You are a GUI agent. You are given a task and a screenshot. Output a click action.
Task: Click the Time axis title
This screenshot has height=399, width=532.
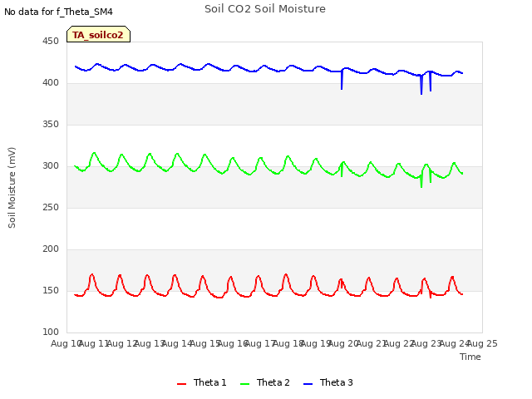pos(470,357)
